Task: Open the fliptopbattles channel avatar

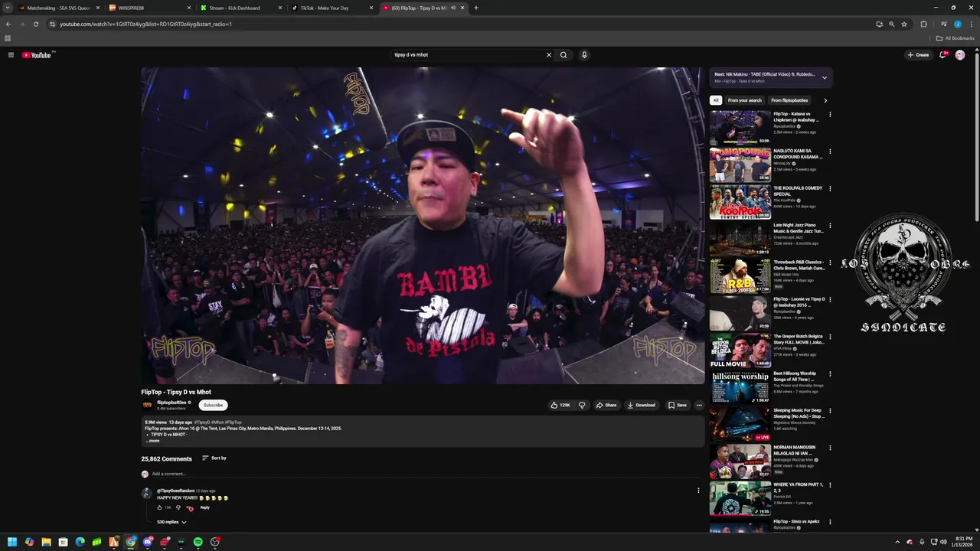Action: pos(147,405)
